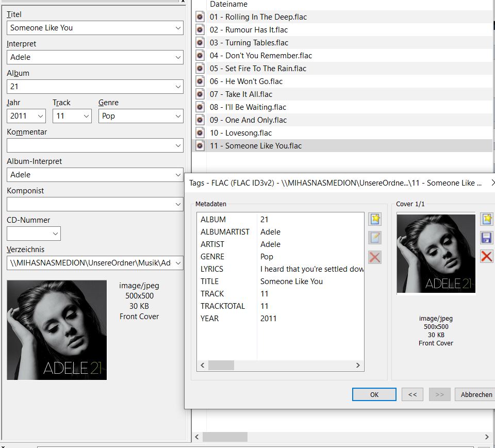
Task: Click the file icon for Rolling In The Deep
Action: (201, 17)
